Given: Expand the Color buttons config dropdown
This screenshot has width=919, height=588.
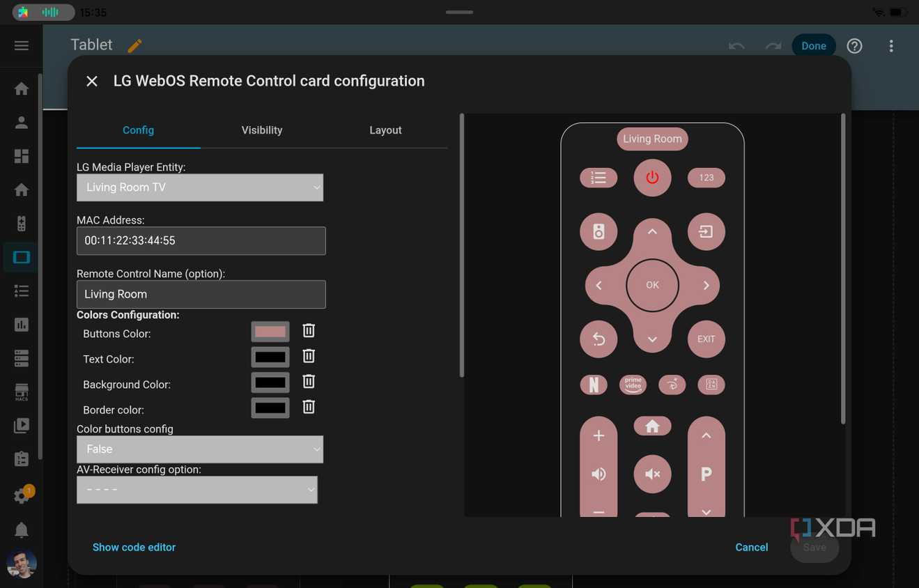Looking at the screenshot, I should [200, 449].
